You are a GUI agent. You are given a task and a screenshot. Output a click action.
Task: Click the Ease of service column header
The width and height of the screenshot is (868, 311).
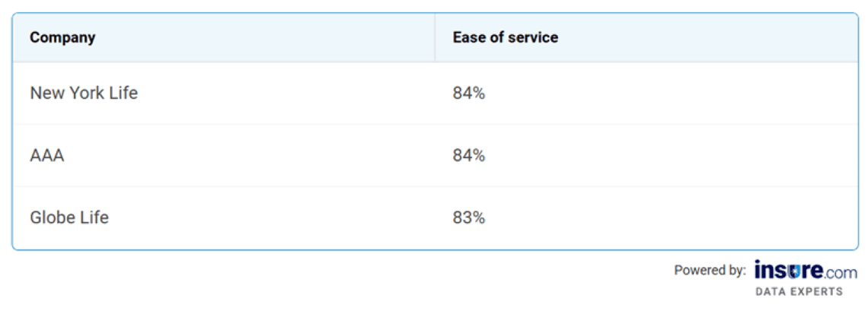[x=505, y=37]
